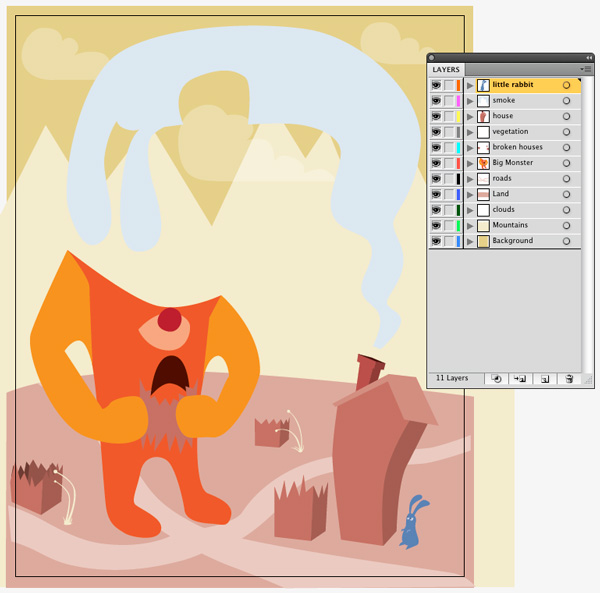Click target circle of Mountains layer
Viewport: 600px width, 593px height.
click(x=566, y=226)
